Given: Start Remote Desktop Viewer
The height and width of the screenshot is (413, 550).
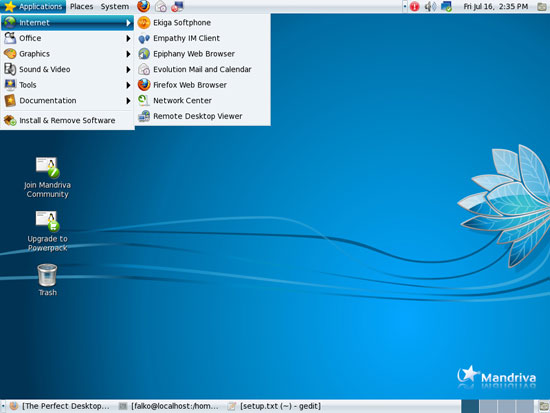Looking at the screenshot, I should pyautogui.click(x=203, y=116).
